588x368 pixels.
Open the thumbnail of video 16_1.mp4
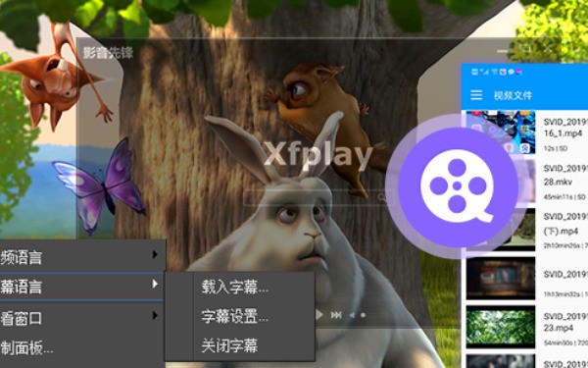[x=501, y=132]
